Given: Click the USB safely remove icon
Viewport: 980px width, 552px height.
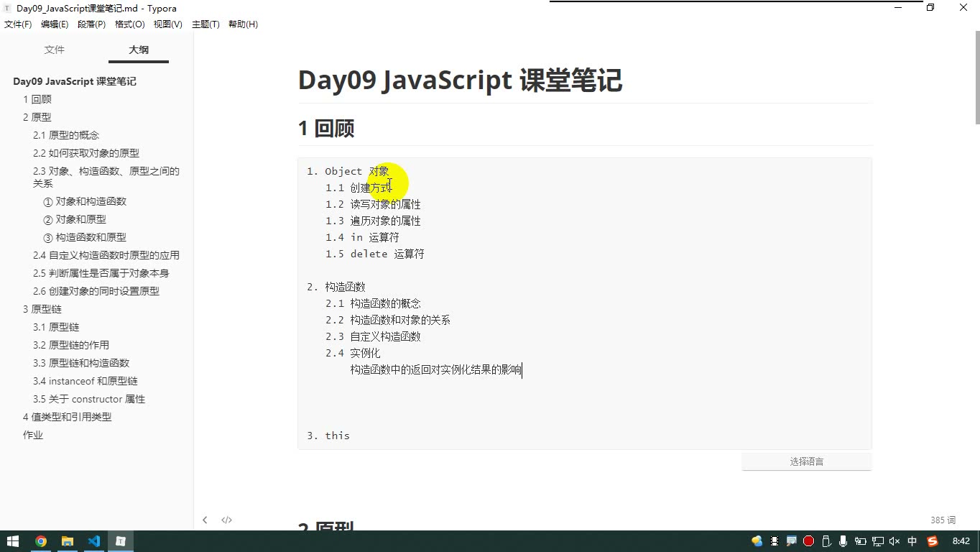Looking at the screenshot, I should 826,541.
